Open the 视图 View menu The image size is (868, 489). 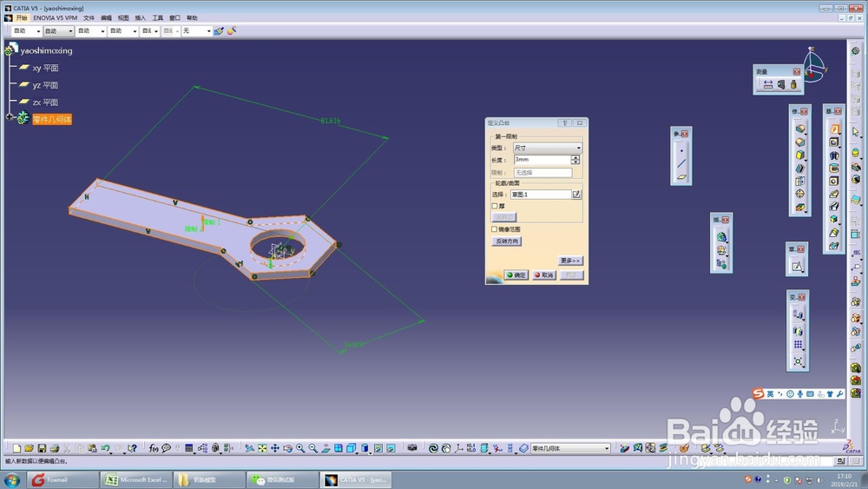point(123,17)
